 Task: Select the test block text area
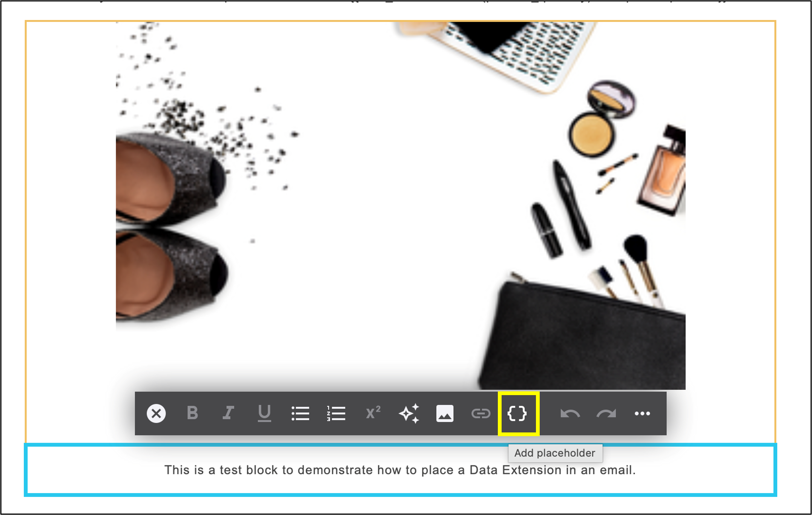coord(400,470)
